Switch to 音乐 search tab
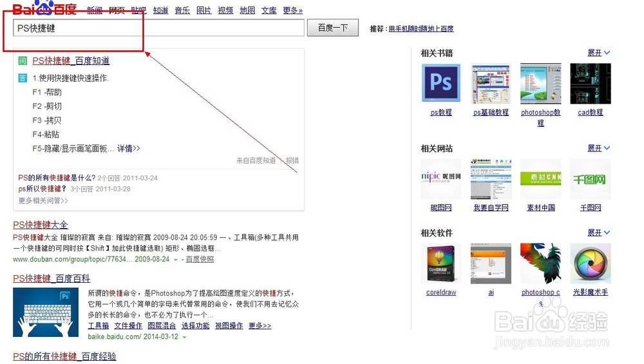Viewport: 644px width, 364px height. [x=182, y=10]
